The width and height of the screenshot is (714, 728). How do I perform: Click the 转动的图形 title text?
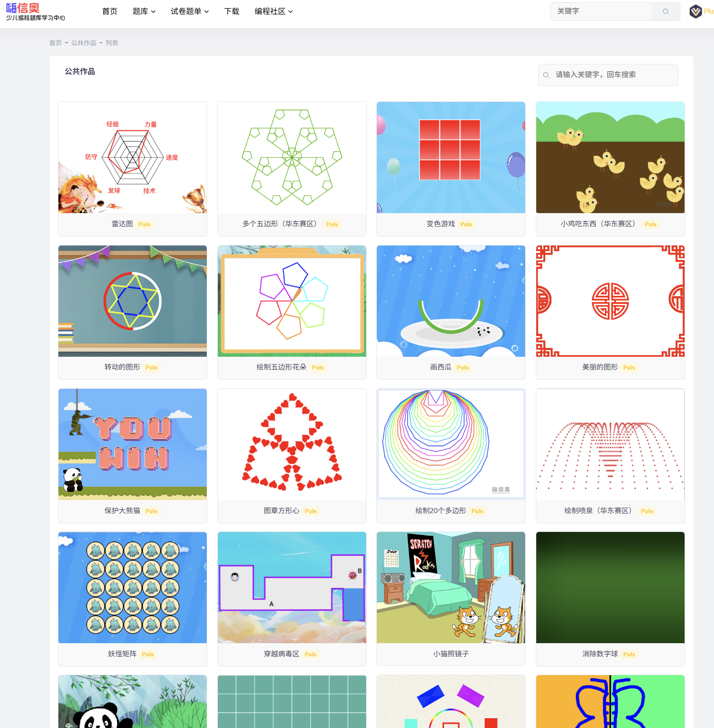tap(122, 367)
